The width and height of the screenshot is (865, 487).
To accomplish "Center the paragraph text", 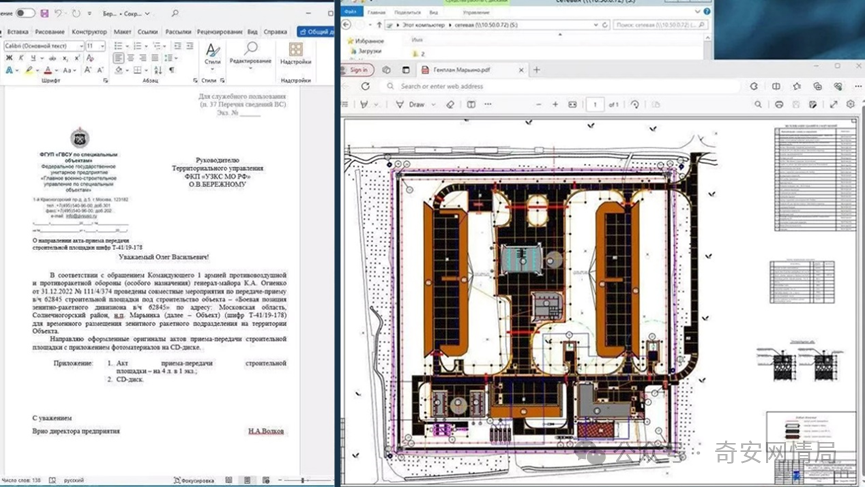I will click(x=131, y=58).
